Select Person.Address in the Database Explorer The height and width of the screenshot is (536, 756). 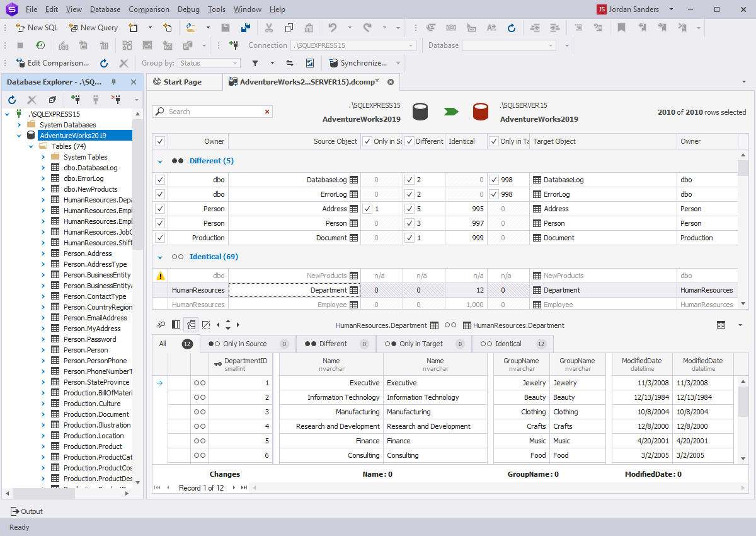pyautogui.click(x=88, y=253)
